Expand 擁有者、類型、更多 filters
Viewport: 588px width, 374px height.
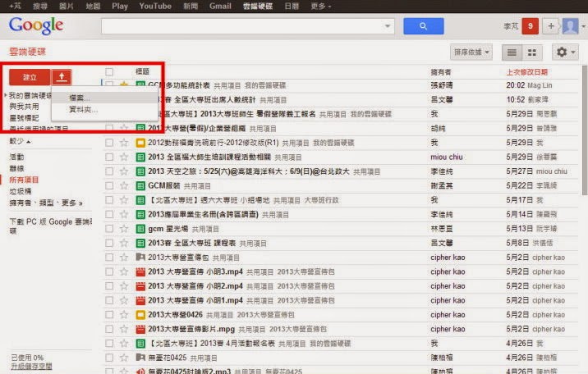(46, 203)
